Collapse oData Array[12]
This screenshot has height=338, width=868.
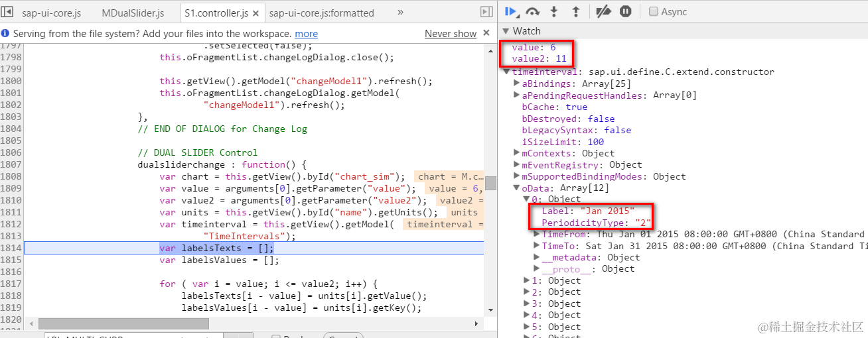(x=517, y=188)
